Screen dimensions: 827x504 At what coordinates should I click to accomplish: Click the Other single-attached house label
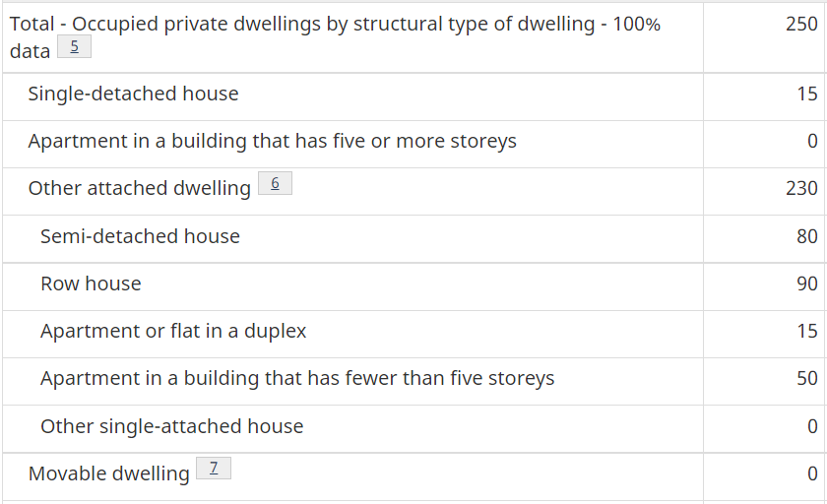coord(172,426)
